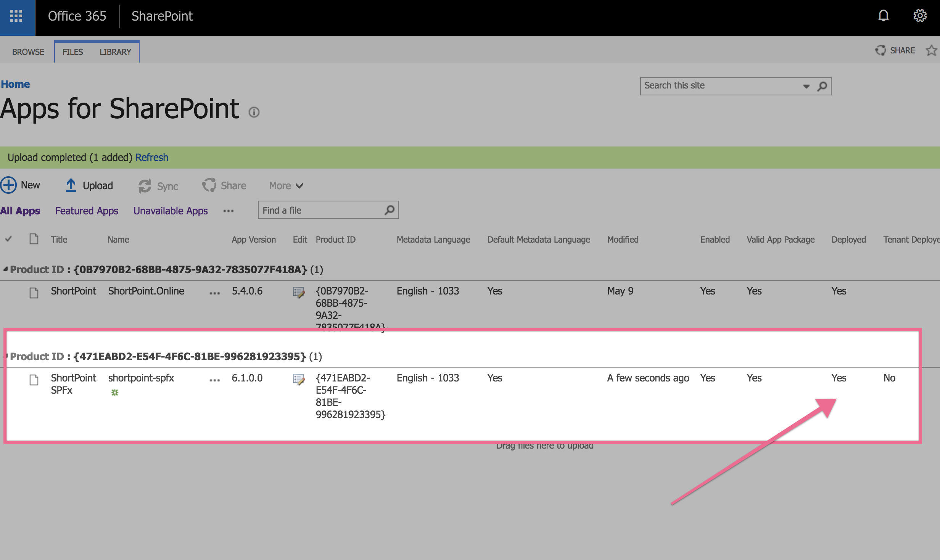This screenshot has width=940, height=560.
Task: Click the edit icon for shortpoint-spfx row
Action: pyautogui.click(x=299, y=379)
